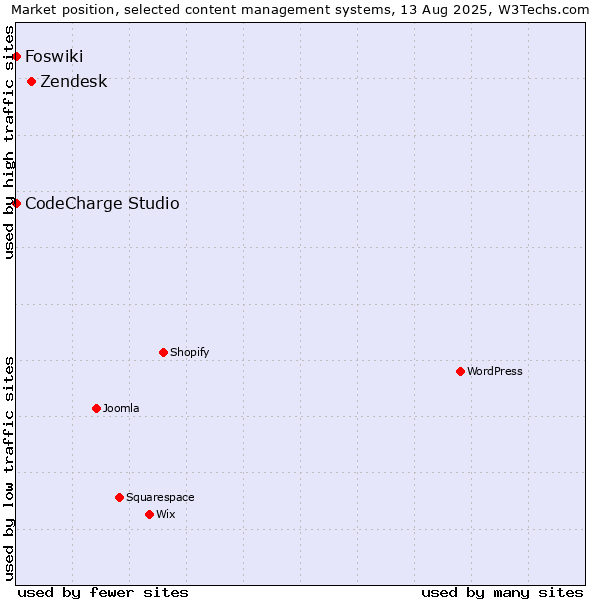The height and width of the screenshot is (600, 600).
Task: Click the "Joomla" label text
Action: tap(121, 408)
